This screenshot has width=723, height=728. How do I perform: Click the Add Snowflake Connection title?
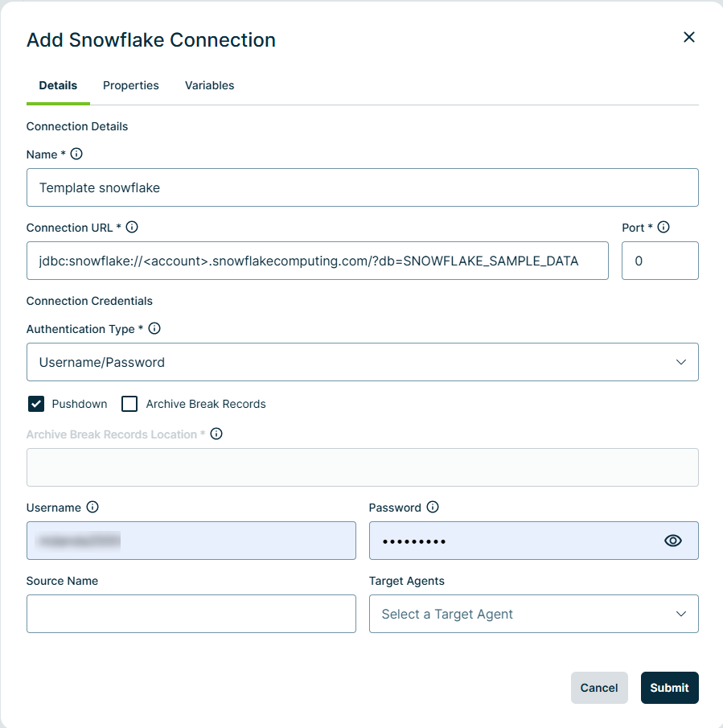(x=151, y=40)
